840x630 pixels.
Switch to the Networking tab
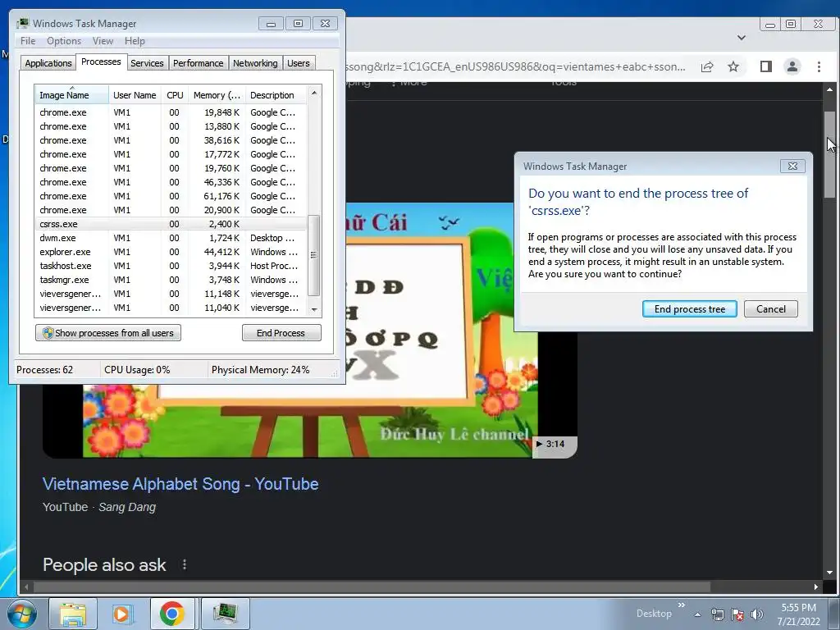255,62
